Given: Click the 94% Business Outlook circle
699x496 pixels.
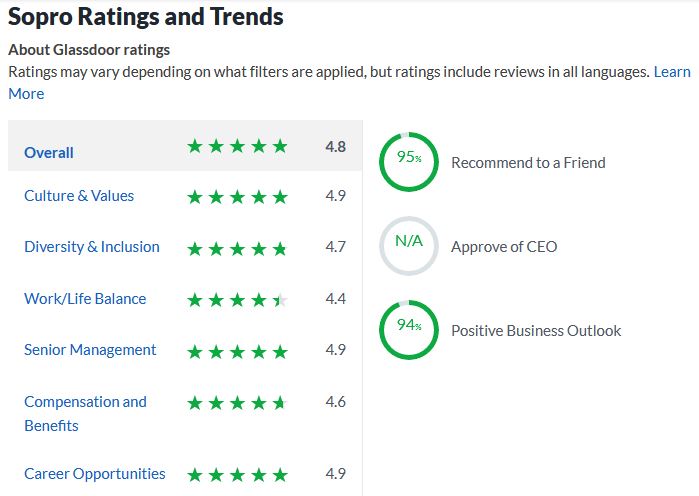Looking at the screenshot, I should [408, 329].
